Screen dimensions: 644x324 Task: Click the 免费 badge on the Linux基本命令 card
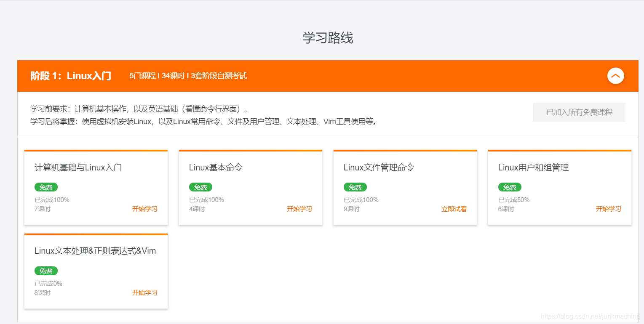(200, 187)
